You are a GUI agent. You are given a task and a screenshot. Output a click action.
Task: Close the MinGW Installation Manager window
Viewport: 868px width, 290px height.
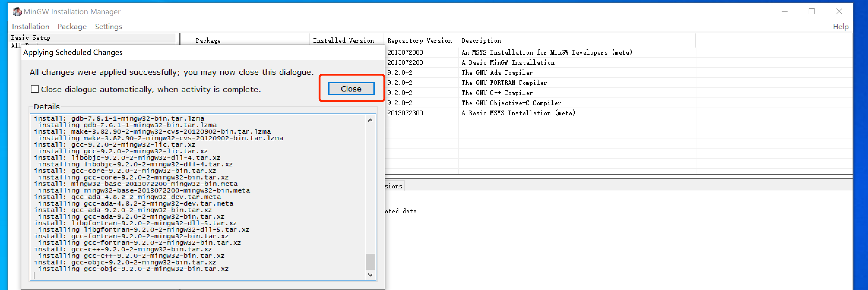click(839, 12)
